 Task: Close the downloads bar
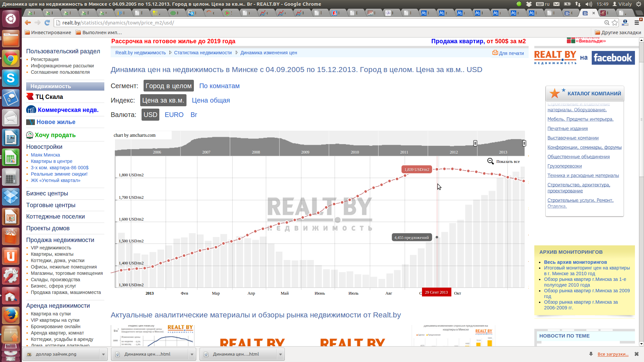pyautogui.click(x=636, y=354)
